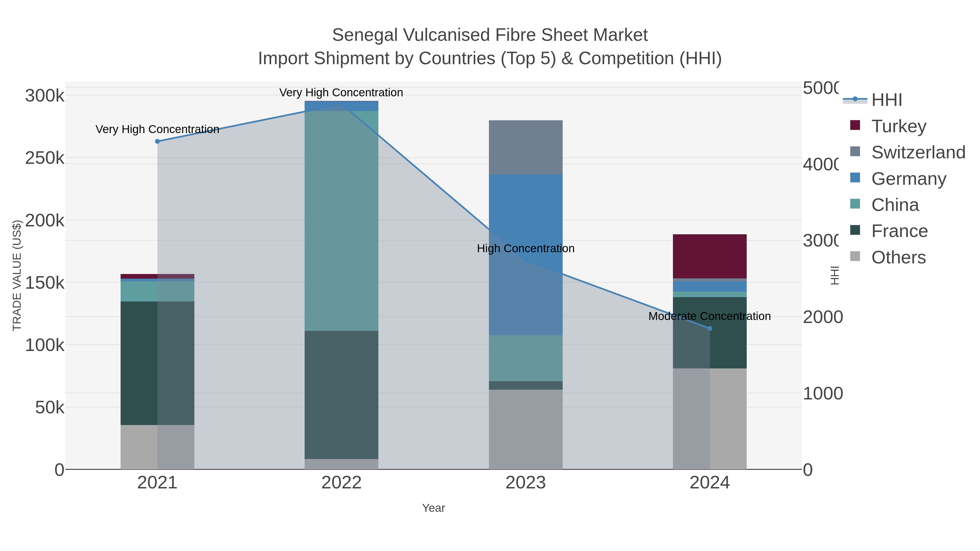Click the Turkey segment of the 2024 bar
Screen dimensions: 980x551
[x=710, y=257]
